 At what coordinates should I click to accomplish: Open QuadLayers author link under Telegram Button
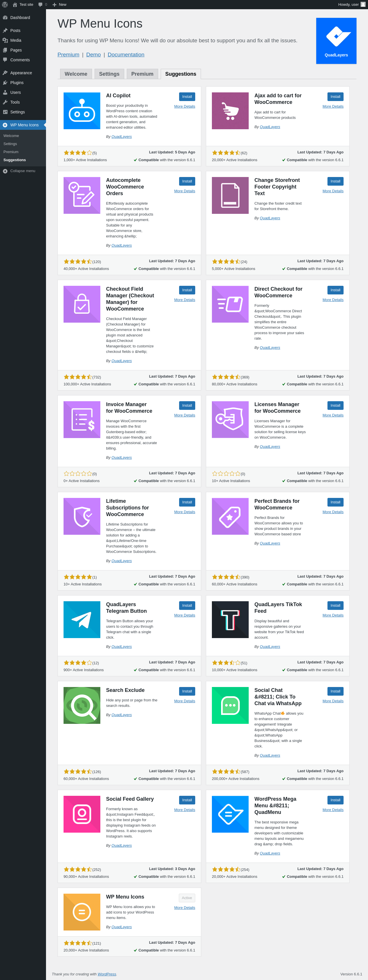coord(122,646)
